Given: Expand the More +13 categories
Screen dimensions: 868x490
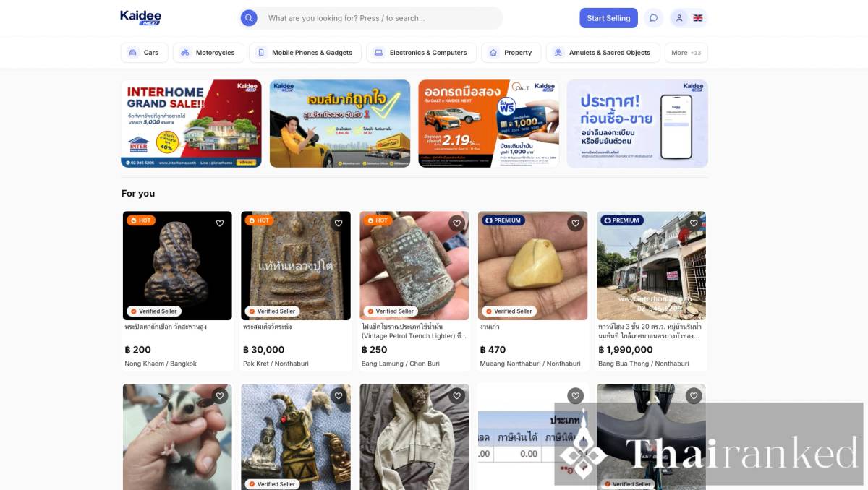Looking at the screenshot, I should pos(686,53).
